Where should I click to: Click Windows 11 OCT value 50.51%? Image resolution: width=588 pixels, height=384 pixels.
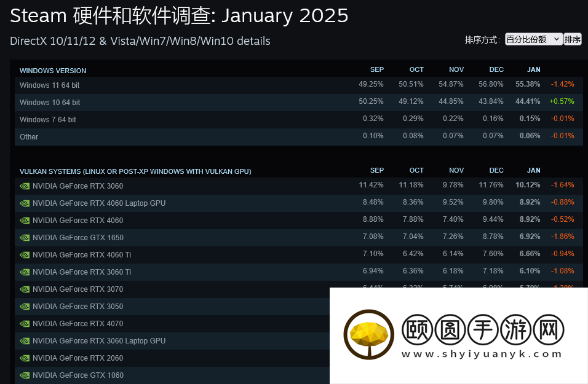[x=411, y=84]
